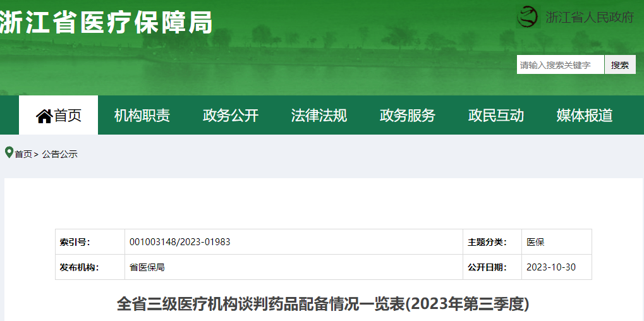Click the 发布机构 label cell
644x321 pixels.
point(90,267)
